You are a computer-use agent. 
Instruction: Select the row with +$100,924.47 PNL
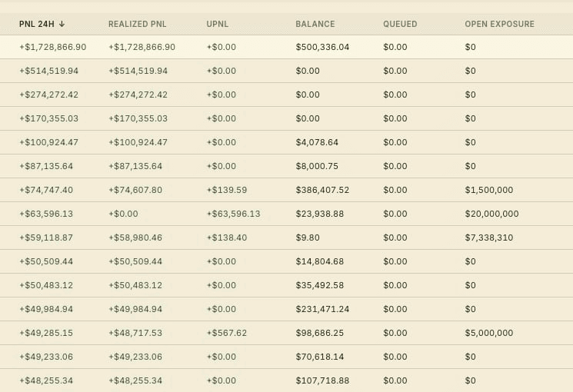(286, 142)
